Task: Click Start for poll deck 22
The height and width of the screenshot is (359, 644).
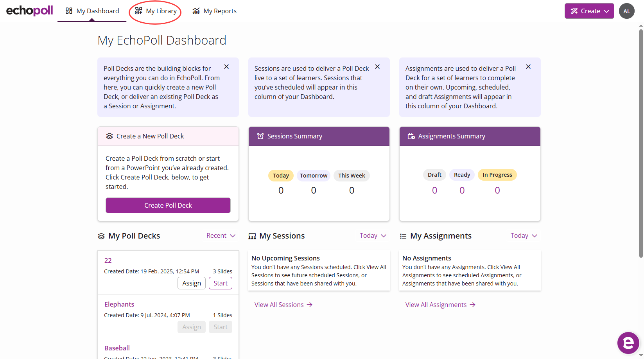Action: pyautogui.click(x=221, y=283)
